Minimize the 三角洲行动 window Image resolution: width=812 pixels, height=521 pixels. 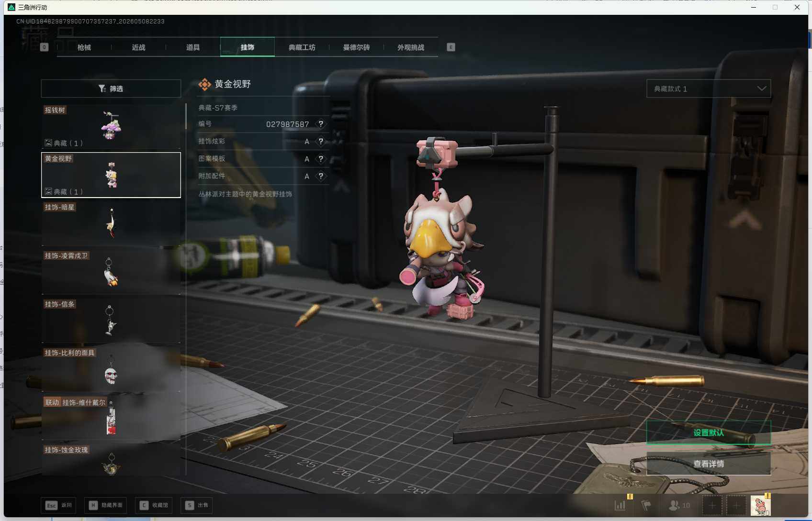point(753,7)
